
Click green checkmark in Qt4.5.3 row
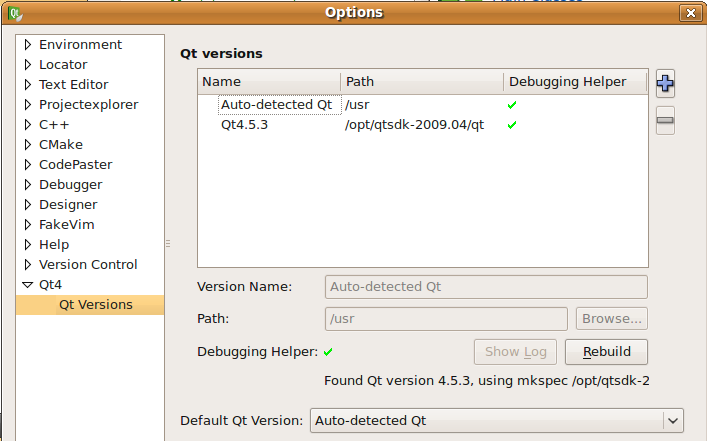[512, 125]
